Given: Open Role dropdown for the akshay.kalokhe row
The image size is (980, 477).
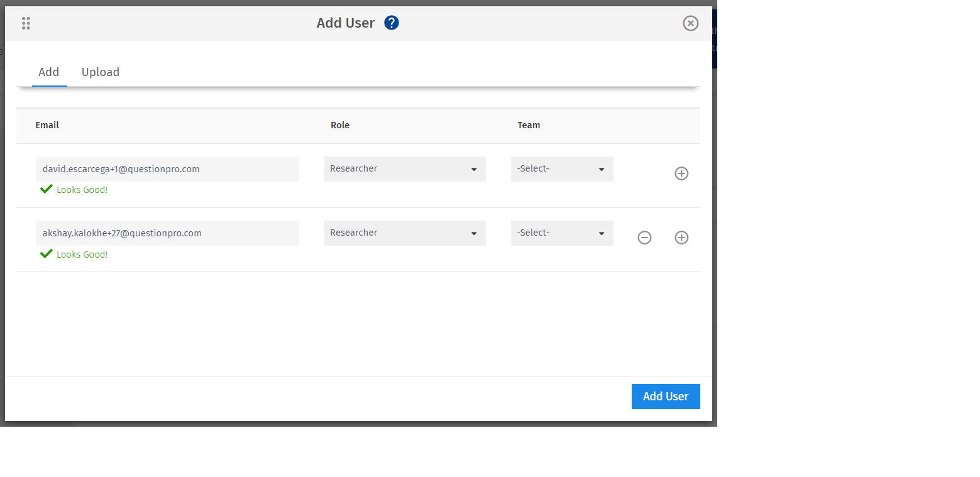Looking at the screenshot, I should click(x=405, y=233).
